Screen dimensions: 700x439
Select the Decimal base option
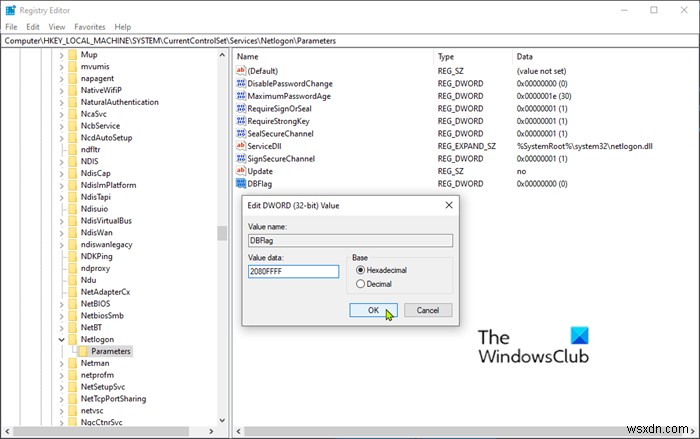tap(360, 284)
